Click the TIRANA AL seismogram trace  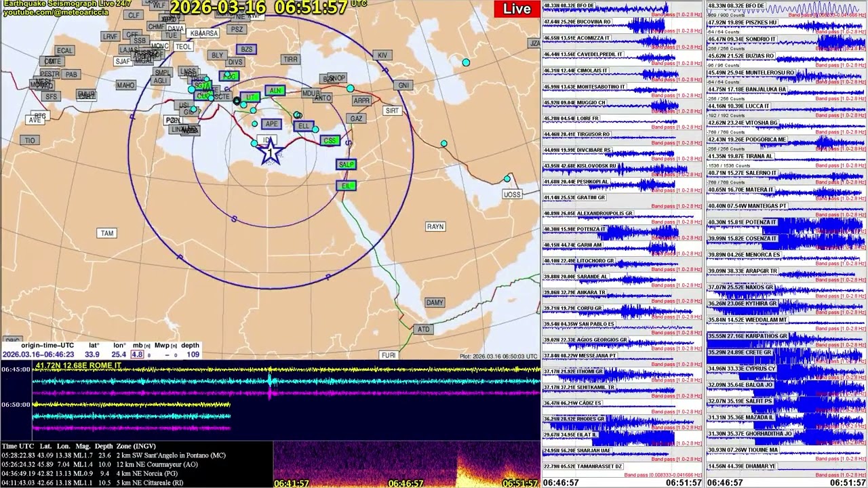(787, 159)
